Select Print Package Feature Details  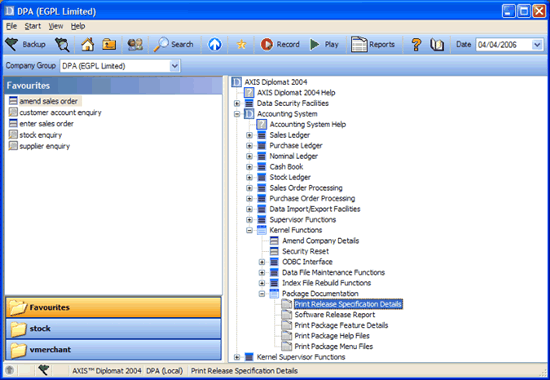pos(341,325)
